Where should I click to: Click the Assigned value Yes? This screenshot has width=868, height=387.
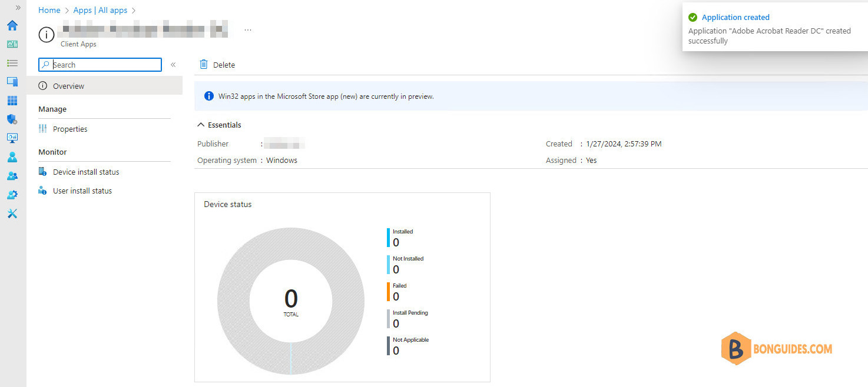tap(591, 160)
